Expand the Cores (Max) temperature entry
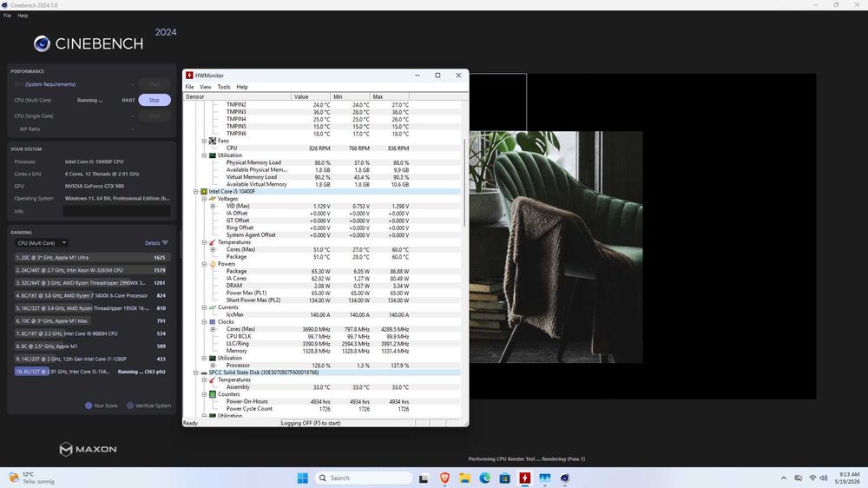This screenshot has width=868, height=488. point(213,249)
